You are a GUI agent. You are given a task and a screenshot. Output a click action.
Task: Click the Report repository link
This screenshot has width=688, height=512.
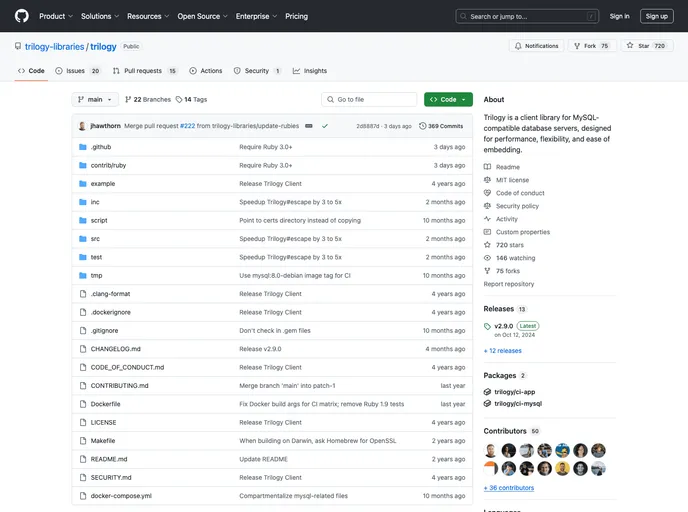[509, 284]
